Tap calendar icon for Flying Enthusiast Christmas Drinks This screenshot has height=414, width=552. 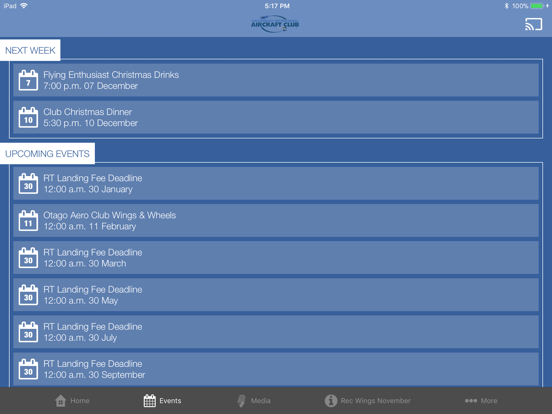pyautogui.click(x=28, y=80)
